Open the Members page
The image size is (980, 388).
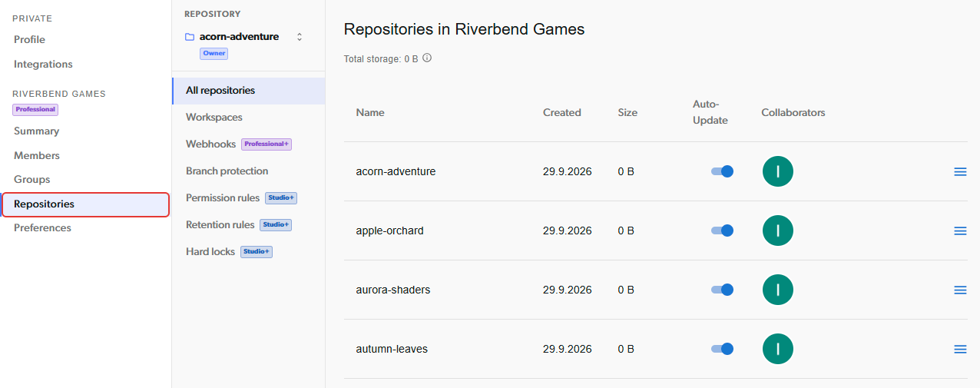coord(36,155)
